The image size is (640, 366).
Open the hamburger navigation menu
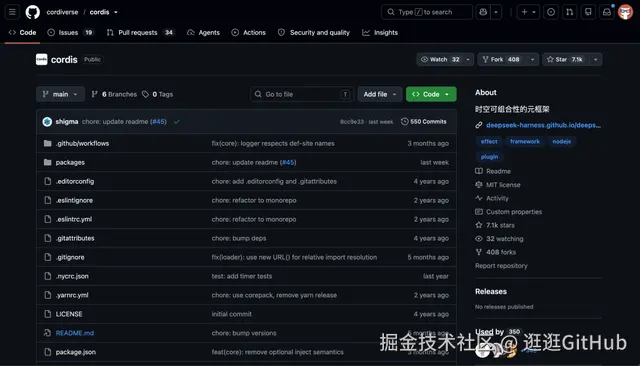point(12,12)
